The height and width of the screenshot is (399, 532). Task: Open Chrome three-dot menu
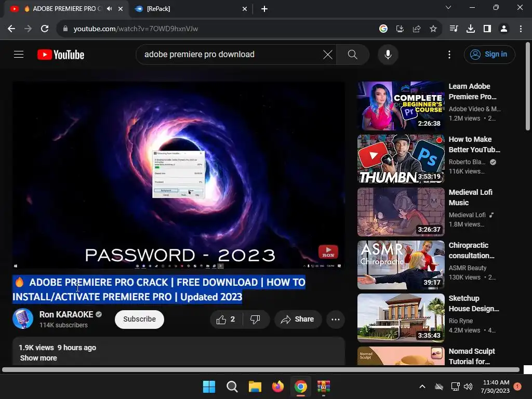pos(521,29)
